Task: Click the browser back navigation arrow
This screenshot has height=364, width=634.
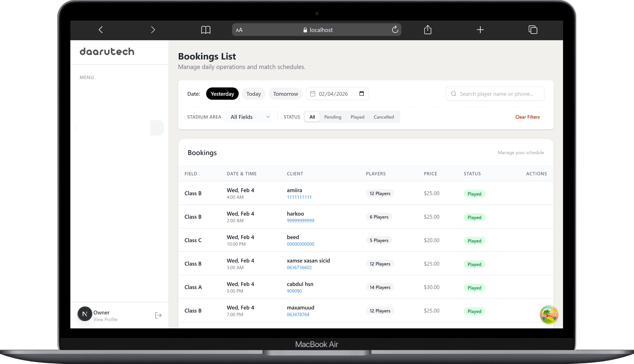Action: point(101,29)
